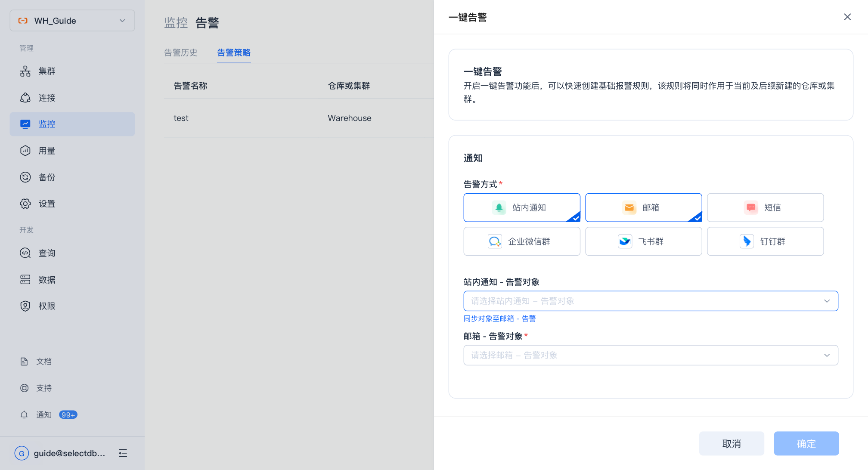Deselect the 站内通知 alert method
This screenshot has height=470, width=868.
point(521,207)
